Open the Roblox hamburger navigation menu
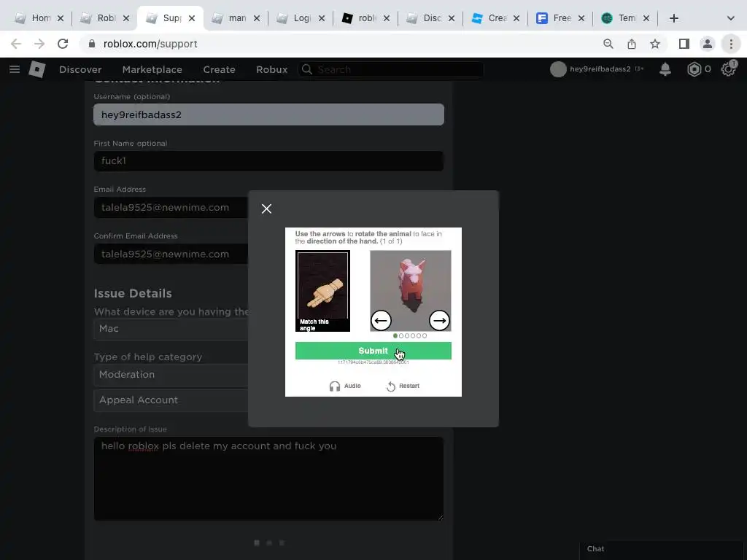 tap(15, 69)
